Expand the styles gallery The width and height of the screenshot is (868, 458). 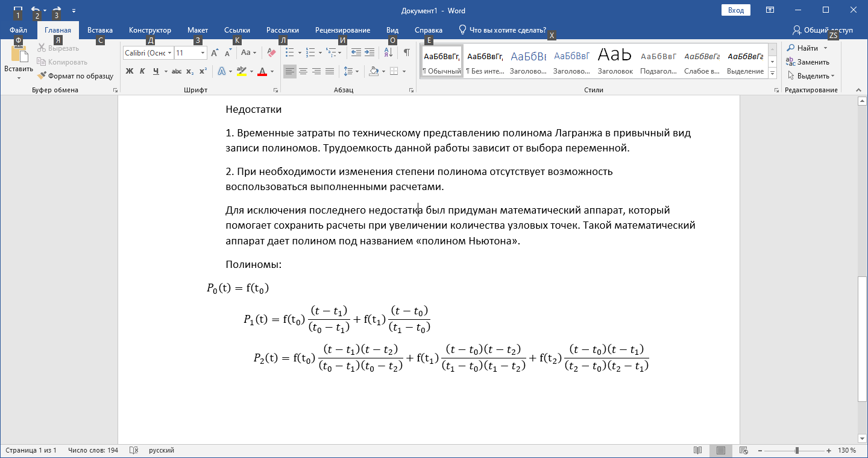(x=772, y=73)
